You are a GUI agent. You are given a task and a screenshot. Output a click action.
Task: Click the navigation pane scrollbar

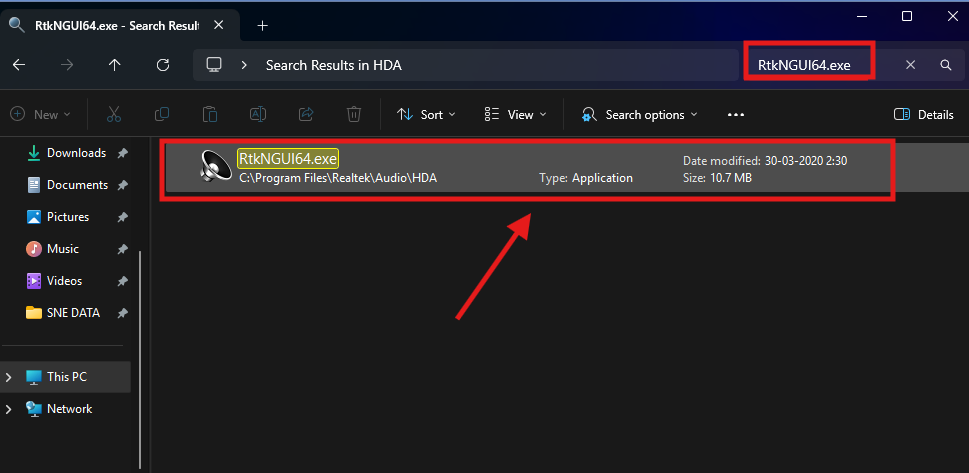coord(141,359)
